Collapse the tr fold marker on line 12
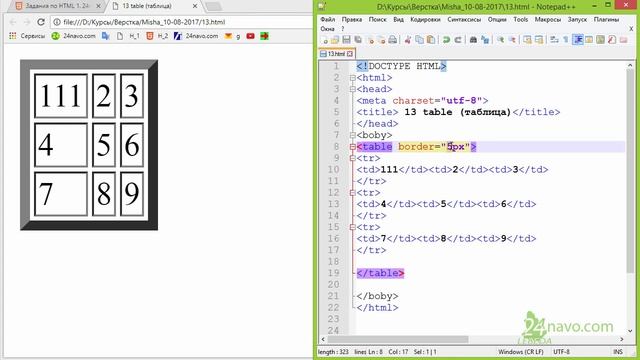Viewport: 640px width, 360px height. click(353, 193)
